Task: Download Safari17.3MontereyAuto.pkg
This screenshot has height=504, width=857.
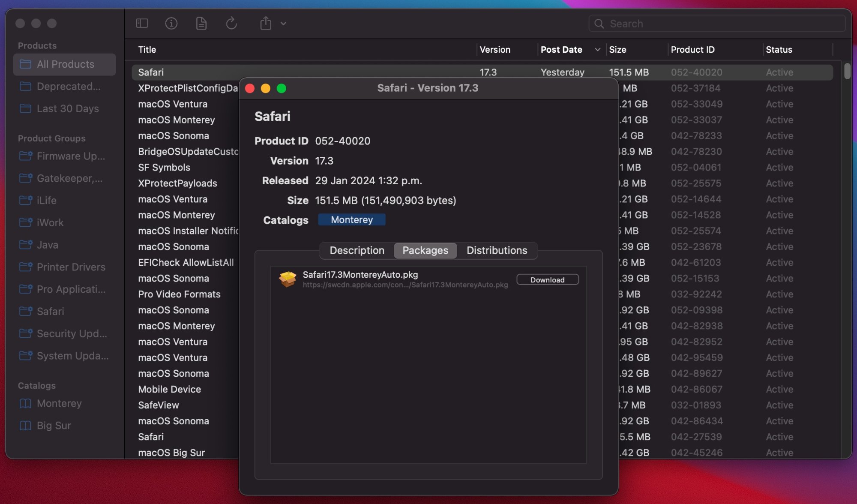Action: [548, 280]
